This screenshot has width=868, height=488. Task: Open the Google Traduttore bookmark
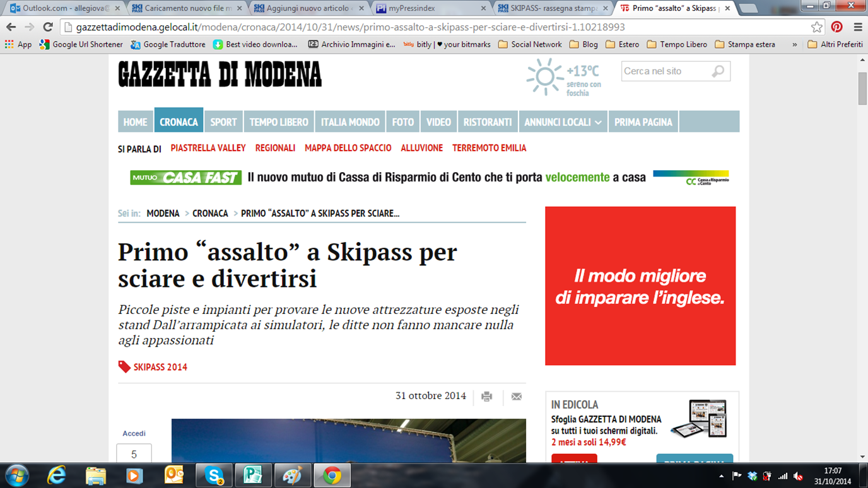(x=168, y=44)
